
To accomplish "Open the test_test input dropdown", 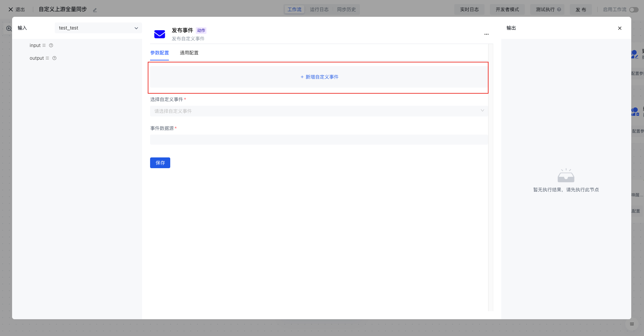I will tap(98, 28).
